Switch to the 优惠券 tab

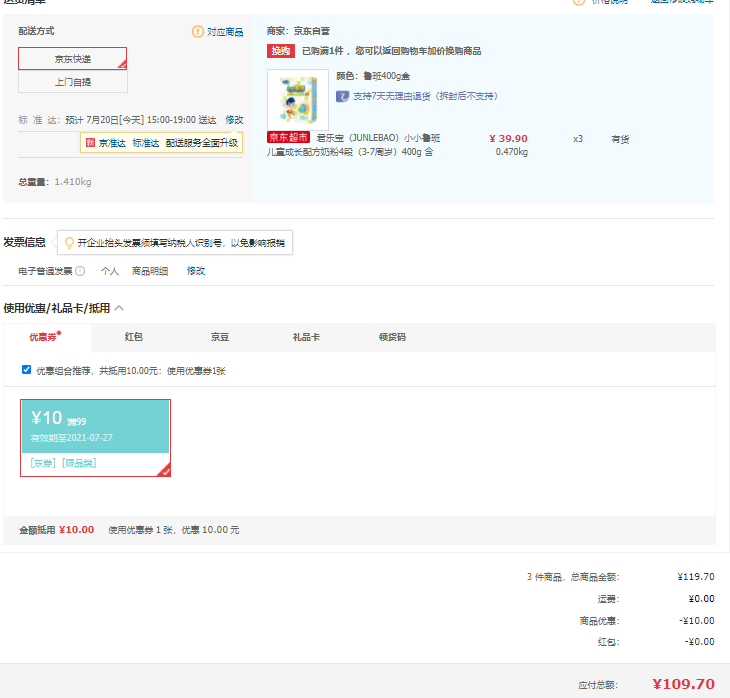tap(47, 337)
